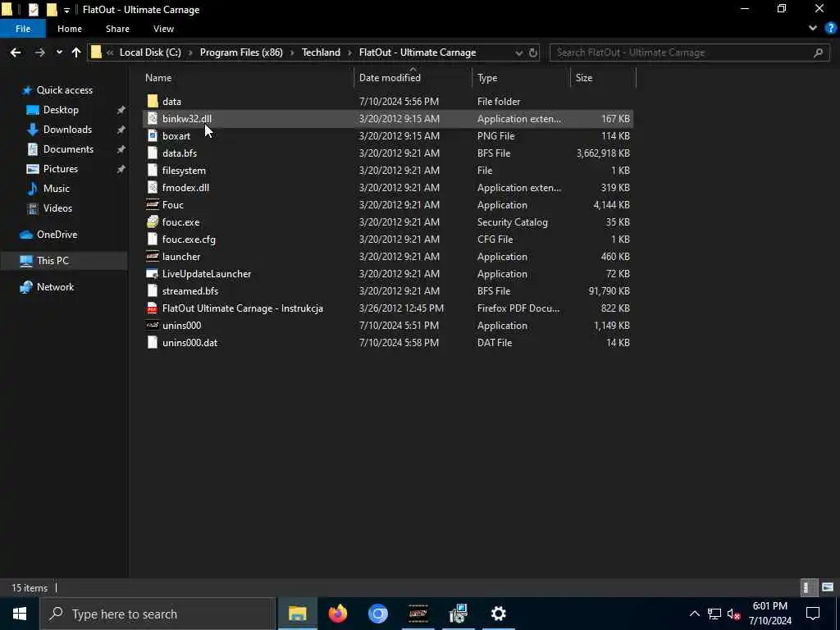Open Chrome from the taskbar
The height and width of the screenshot is (630, 840).
coord(377,614)
